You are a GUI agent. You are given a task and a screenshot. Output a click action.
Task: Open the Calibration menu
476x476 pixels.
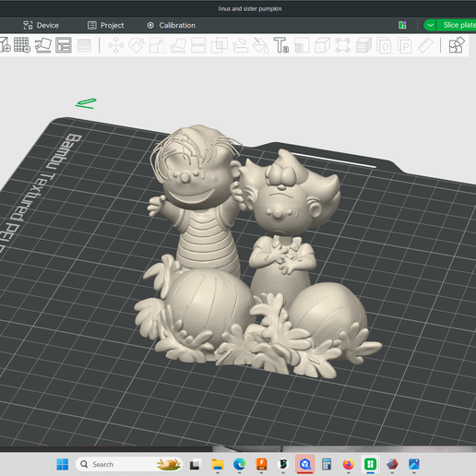coord(172,25)
